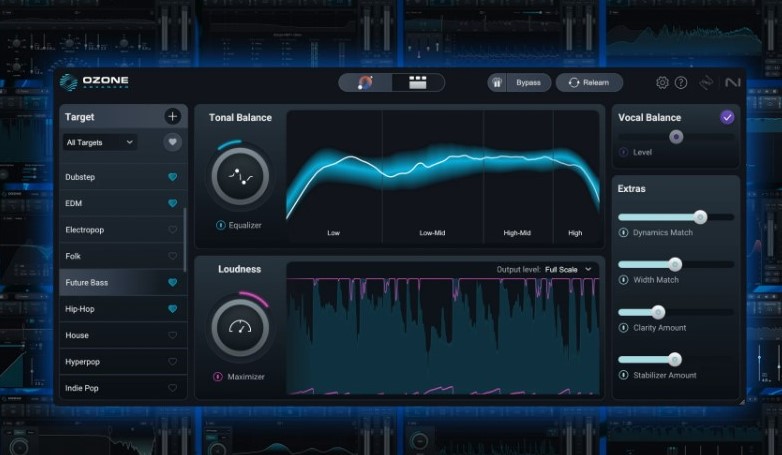Click the Equalizer module dial icon
This screenshot has height=455, width=782.
[240, 176]
